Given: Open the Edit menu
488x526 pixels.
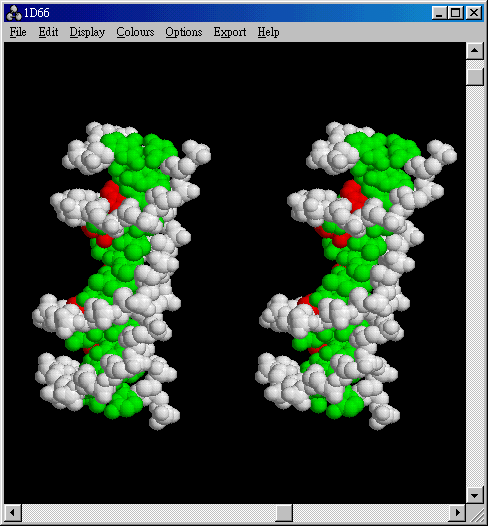Looking at the screenshot, I should point(48,32).
